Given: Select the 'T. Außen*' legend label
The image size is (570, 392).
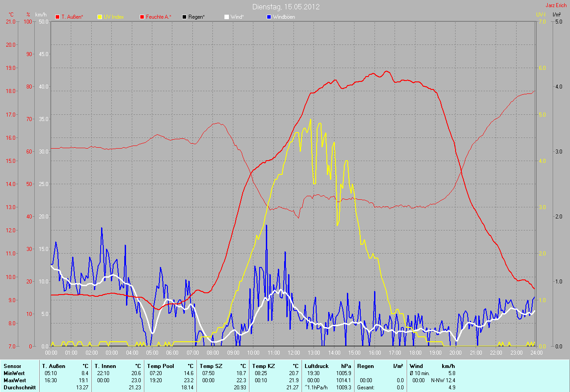Looking at the screenshot, I should point(72,17).
